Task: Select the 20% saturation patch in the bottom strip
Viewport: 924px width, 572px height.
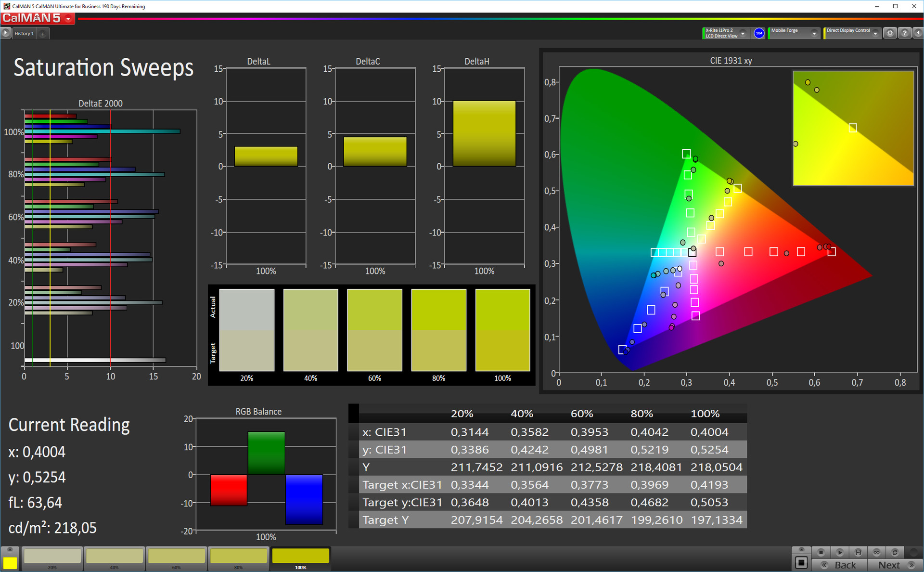Action: click(x=52, y=557)
